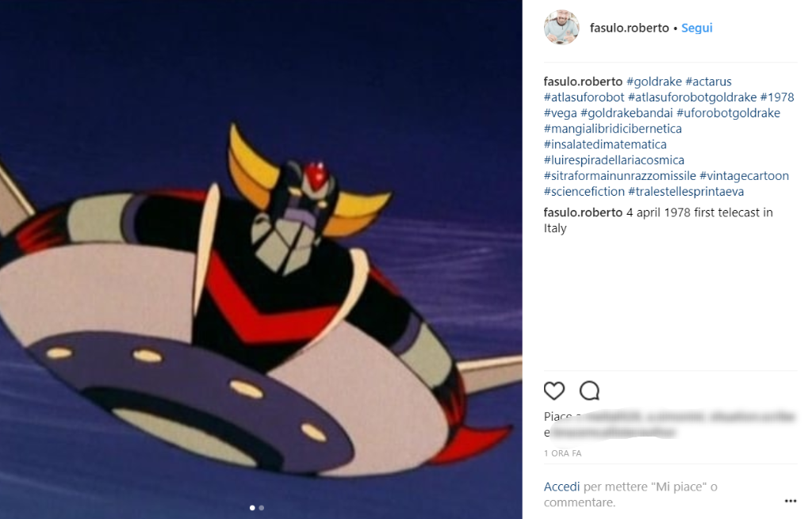The height and width of the screenshot is (519, 812).
Task: Select the first carousel indicator dot
Action: click(252, 508)
